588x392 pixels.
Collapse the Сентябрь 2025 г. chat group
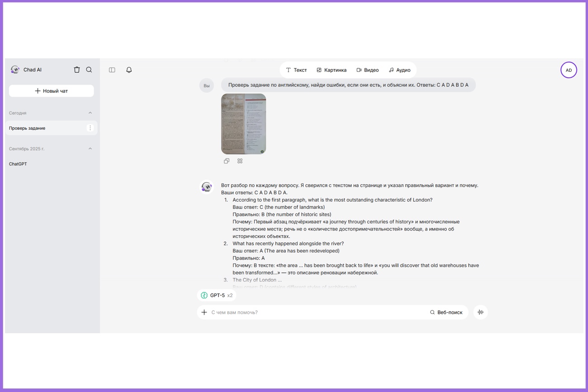pos(90,149)
